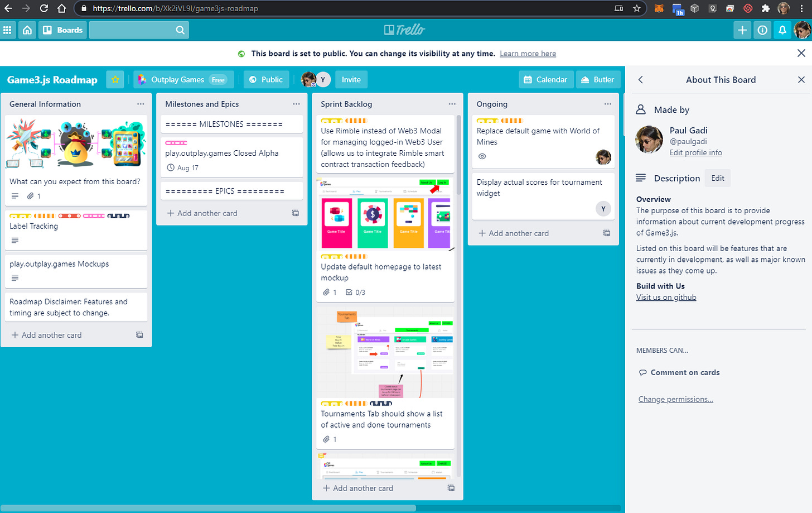The height and width of the screenshot is (513, 812).
Task: Open Edit profile info link
Action: (695, 153)
